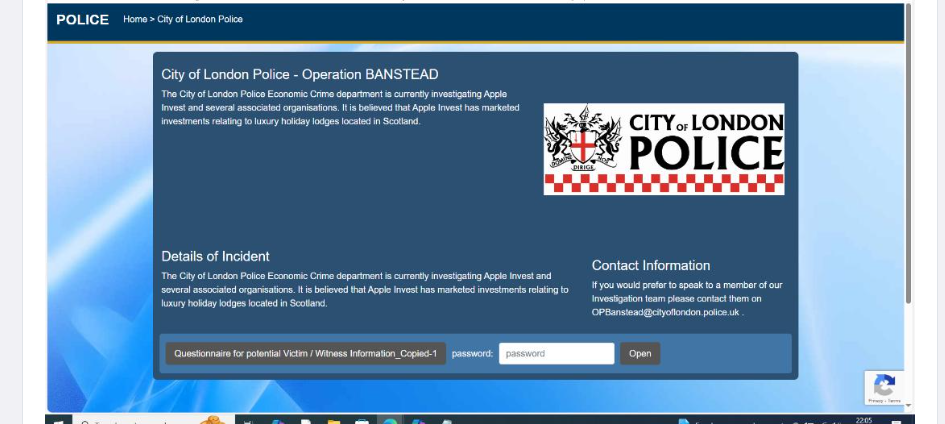This screenshot has width=945, height=424.
Task: Focus the password input field
Action: tap(556, 354)
